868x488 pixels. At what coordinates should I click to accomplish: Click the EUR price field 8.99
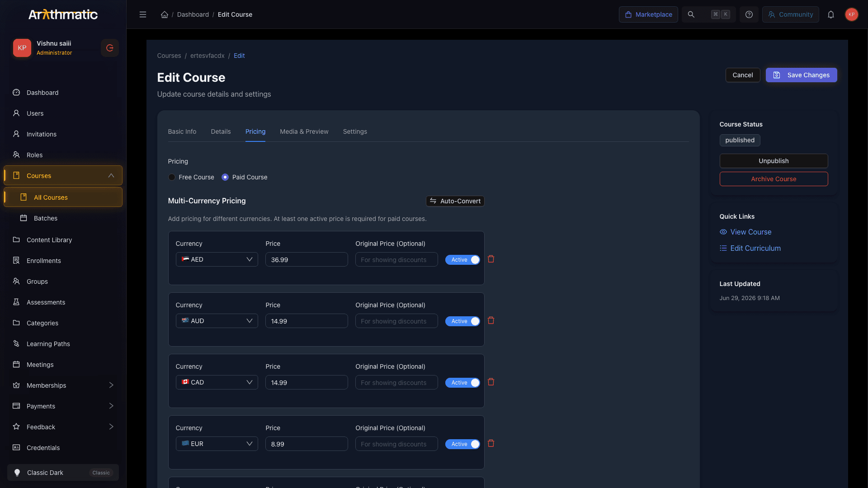[307, 444]
